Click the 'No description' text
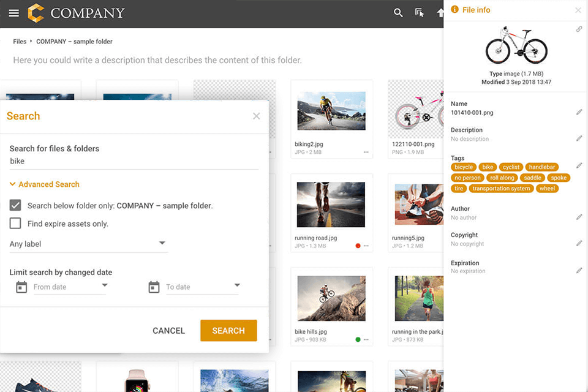Image resolution: width=588 pixels, height=392 pixels. (470, 139)
